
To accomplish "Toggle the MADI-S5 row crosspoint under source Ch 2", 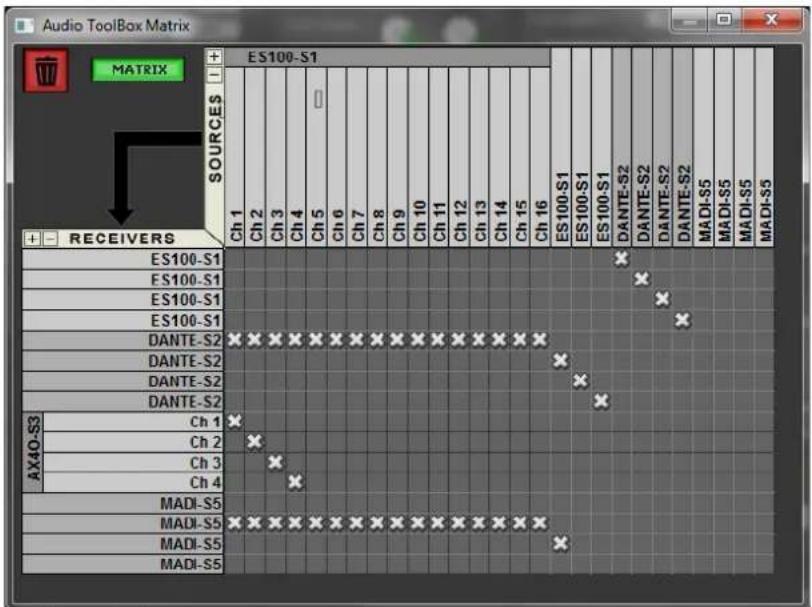I will coord(255,523).
